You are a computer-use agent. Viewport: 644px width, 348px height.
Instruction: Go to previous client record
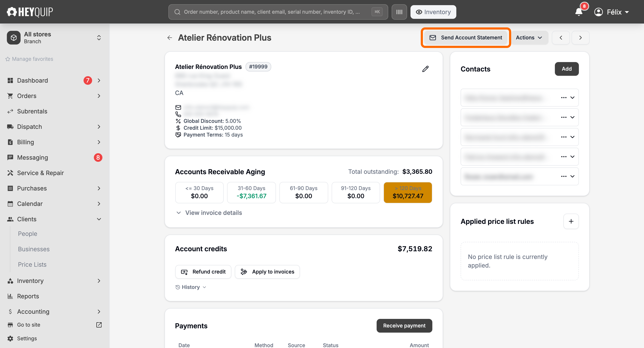(561, 37)
